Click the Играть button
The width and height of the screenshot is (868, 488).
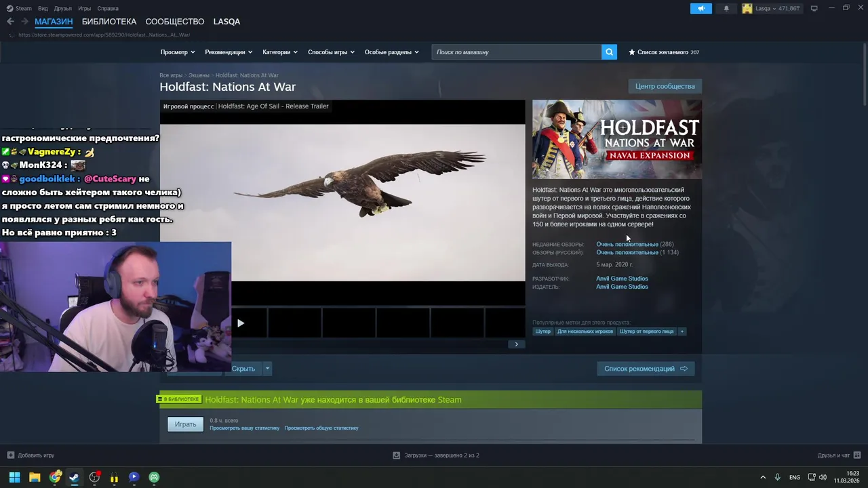pos(185,424)
